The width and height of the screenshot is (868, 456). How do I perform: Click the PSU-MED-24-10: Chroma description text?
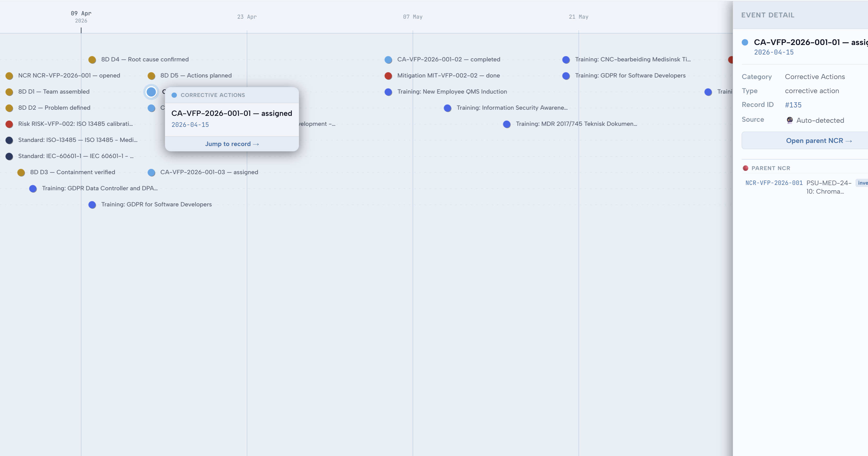[x=829, y=187]
